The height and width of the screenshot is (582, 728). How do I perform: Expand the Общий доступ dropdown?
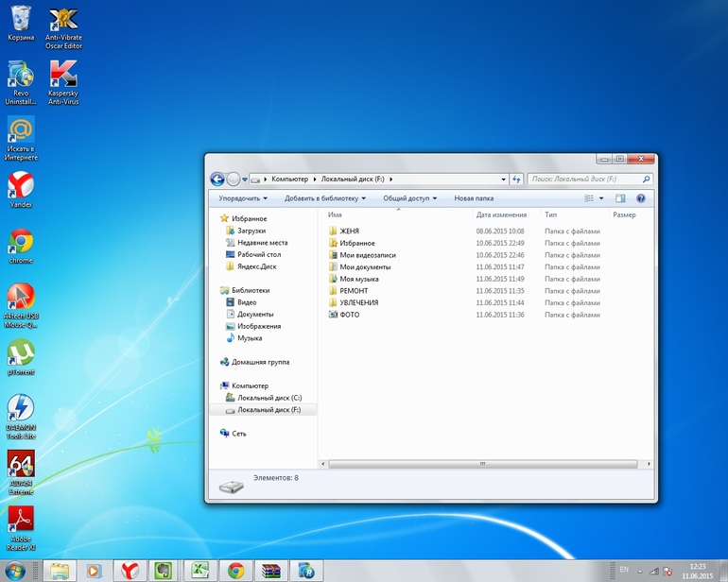(x=409, y=198)
